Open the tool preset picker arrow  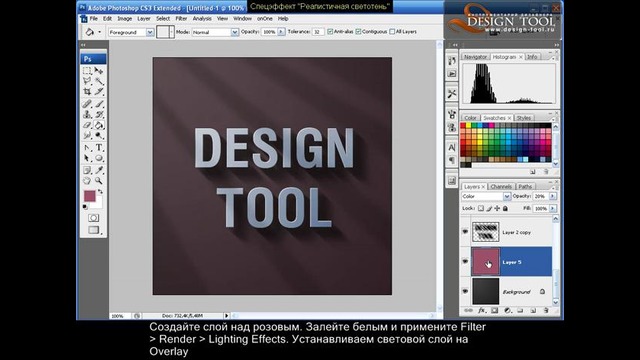[x=100, y=32]
